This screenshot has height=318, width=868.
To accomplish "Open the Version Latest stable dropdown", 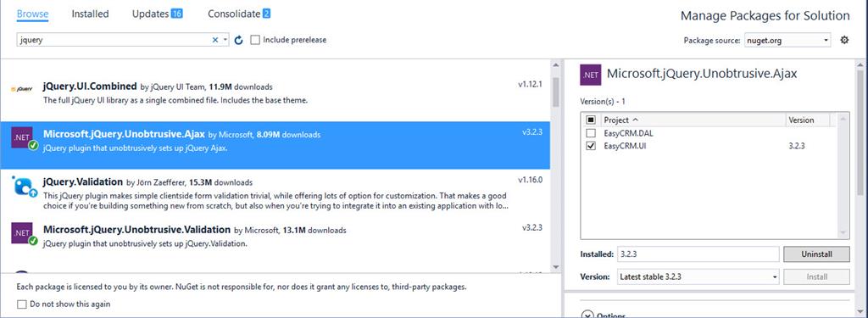I will pyautogui.click(x=698, y=276).
